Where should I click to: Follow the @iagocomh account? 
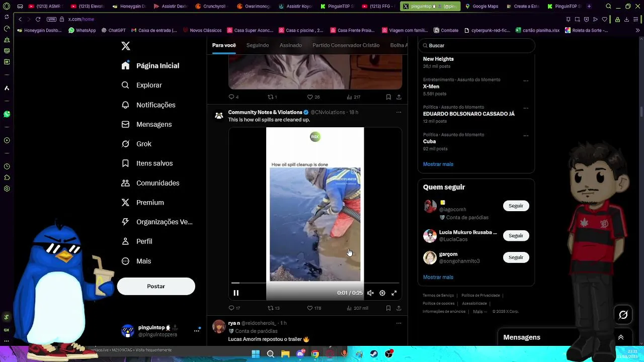516,206
